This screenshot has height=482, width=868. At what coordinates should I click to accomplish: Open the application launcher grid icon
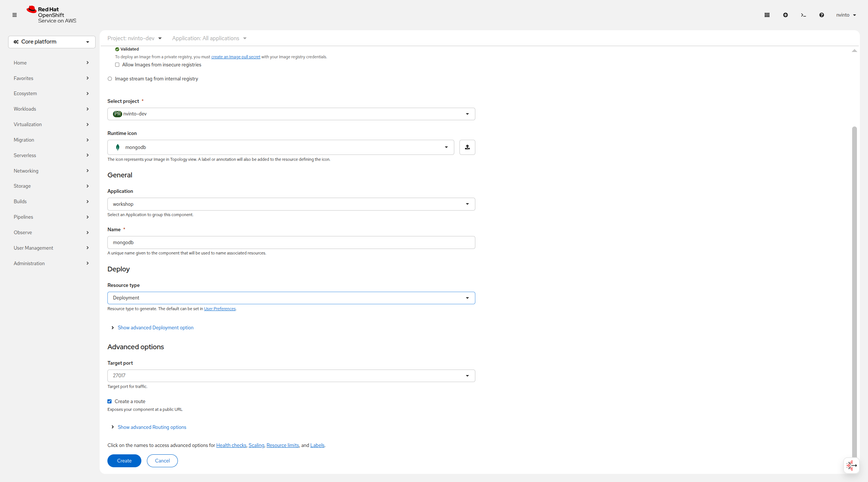[767, 15]
